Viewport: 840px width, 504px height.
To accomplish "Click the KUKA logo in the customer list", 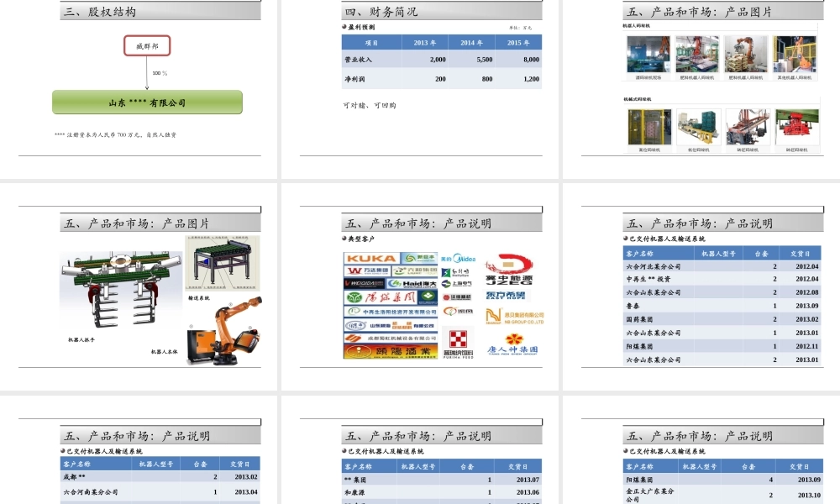I will click(x=370, y=259).
